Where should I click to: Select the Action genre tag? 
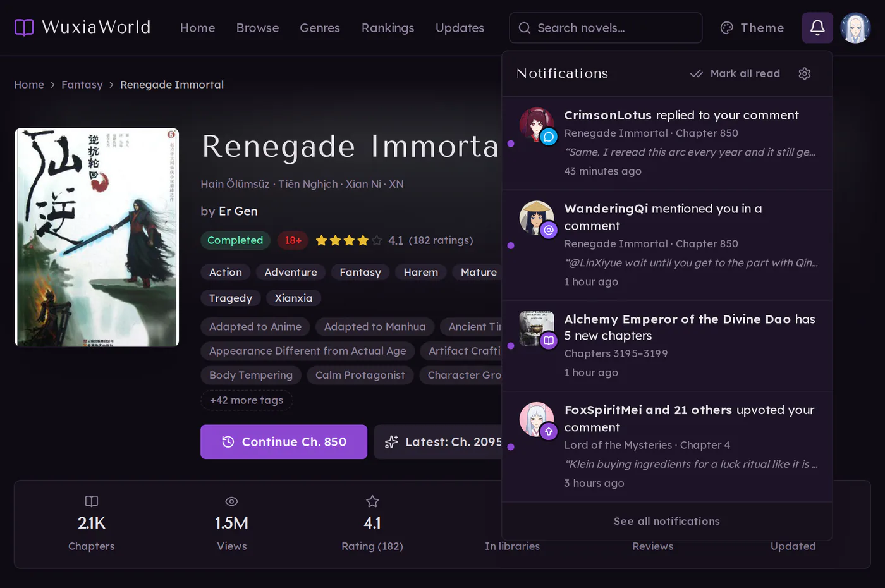[226, 272]
